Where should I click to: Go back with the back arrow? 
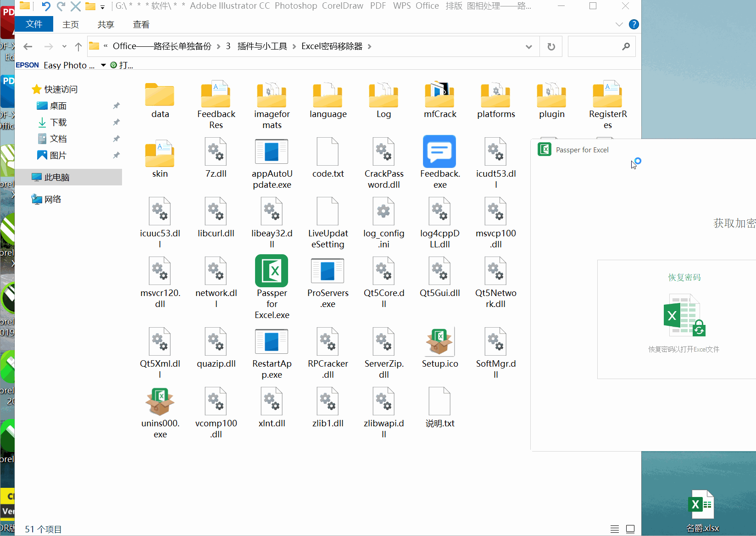(x=28, y=46)
